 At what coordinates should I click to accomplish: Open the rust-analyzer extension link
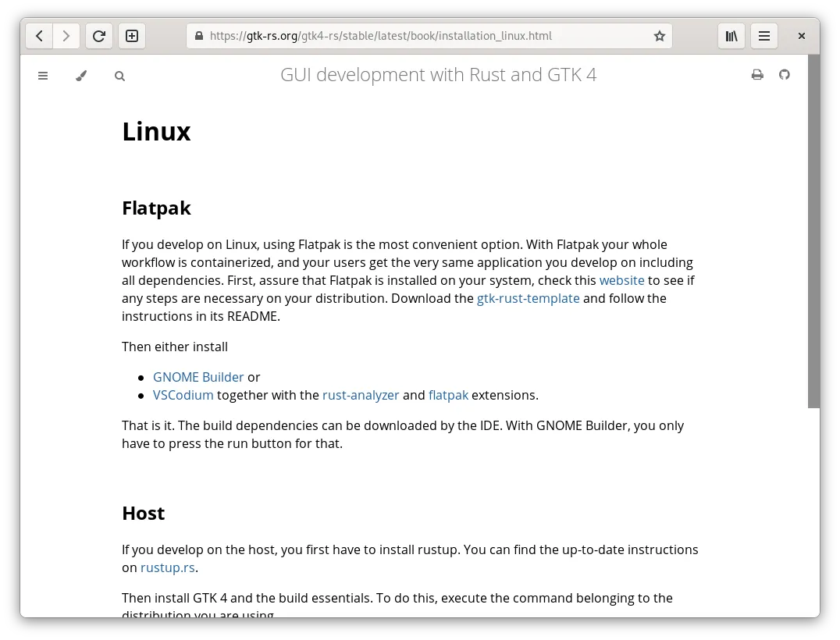click(x=361, y=395)
